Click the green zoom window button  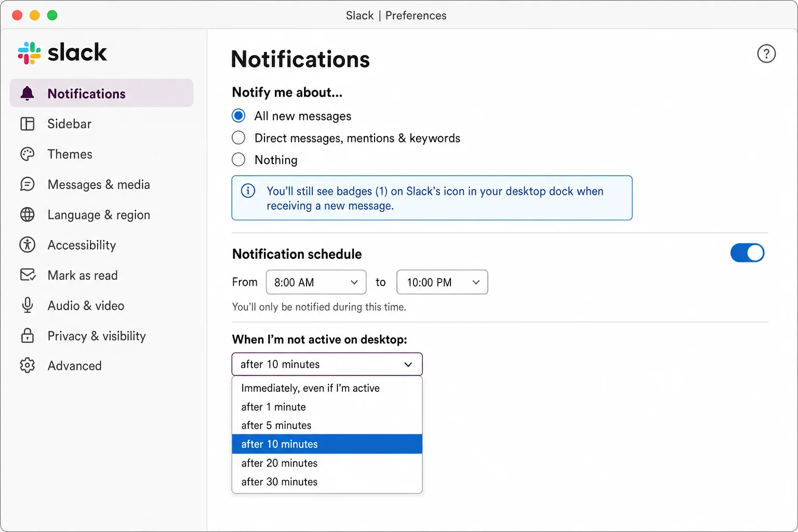[52, 15]
